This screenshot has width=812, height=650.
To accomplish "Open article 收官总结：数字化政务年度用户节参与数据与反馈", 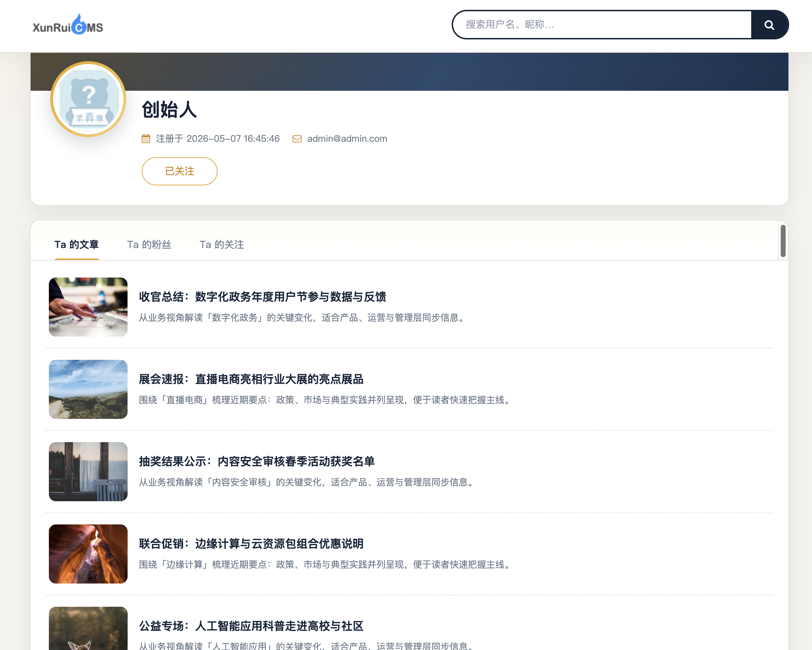I will (263, 297).
